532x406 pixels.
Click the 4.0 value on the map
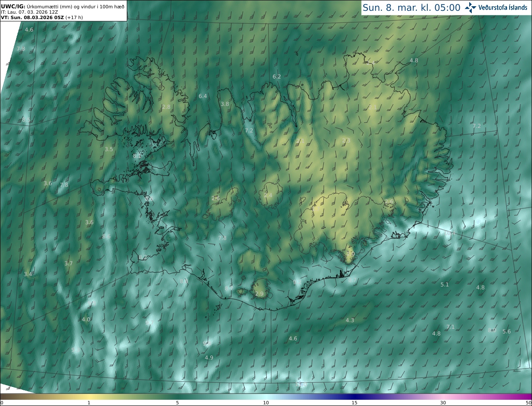[86, 319]
